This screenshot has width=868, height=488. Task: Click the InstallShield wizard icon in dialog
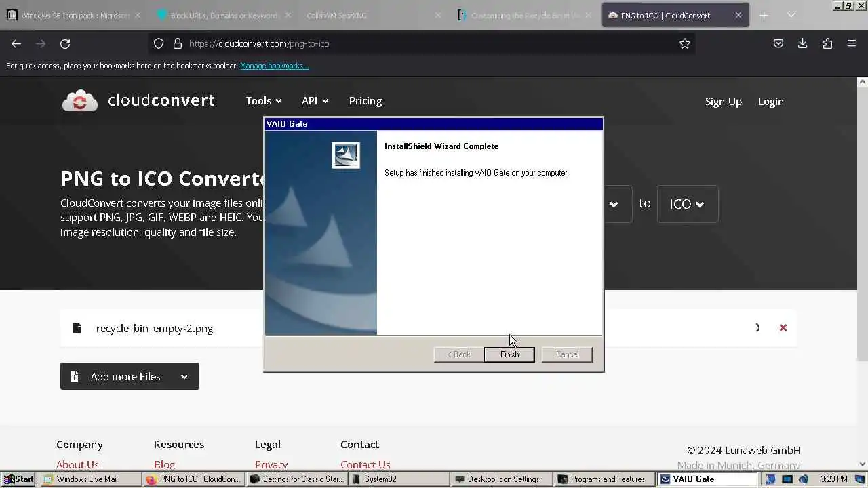coord(346,155)
